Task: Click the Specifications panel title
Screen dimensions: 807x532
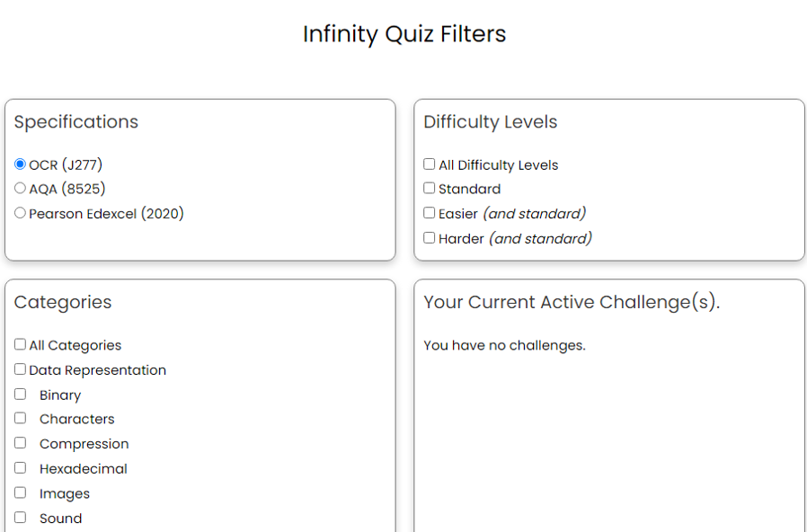Action: (x=75, y=121)
